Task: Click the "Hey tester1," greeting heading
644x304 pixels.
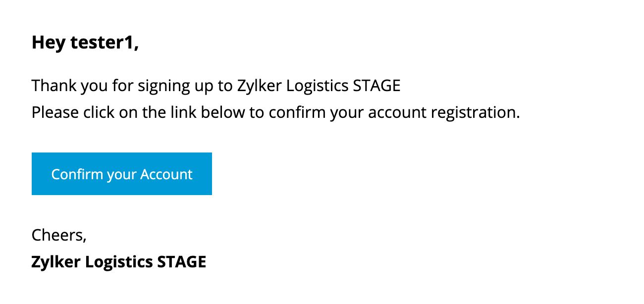Action: [85, 43]
